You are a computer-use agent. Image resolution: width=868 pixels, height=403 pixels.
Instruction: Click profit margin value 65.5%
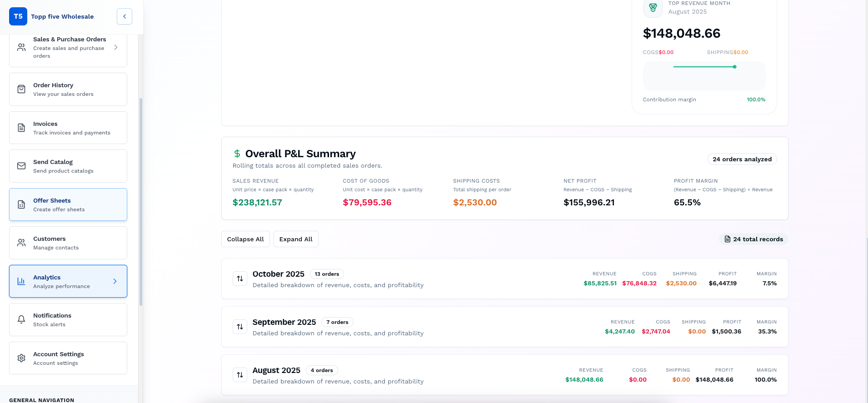tap(687, 203)
